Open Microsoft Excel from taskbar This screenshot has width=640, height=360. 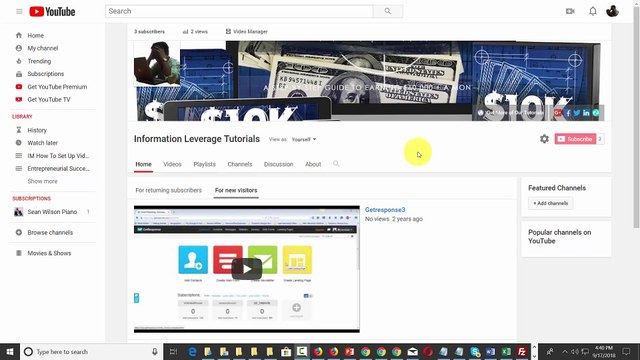506,351
